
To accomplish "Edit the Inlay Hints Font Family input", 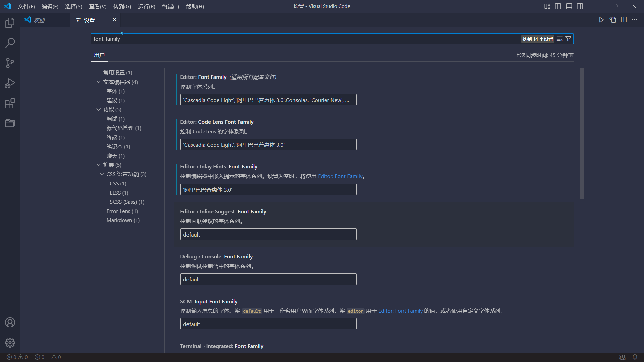I will point(268,190).
